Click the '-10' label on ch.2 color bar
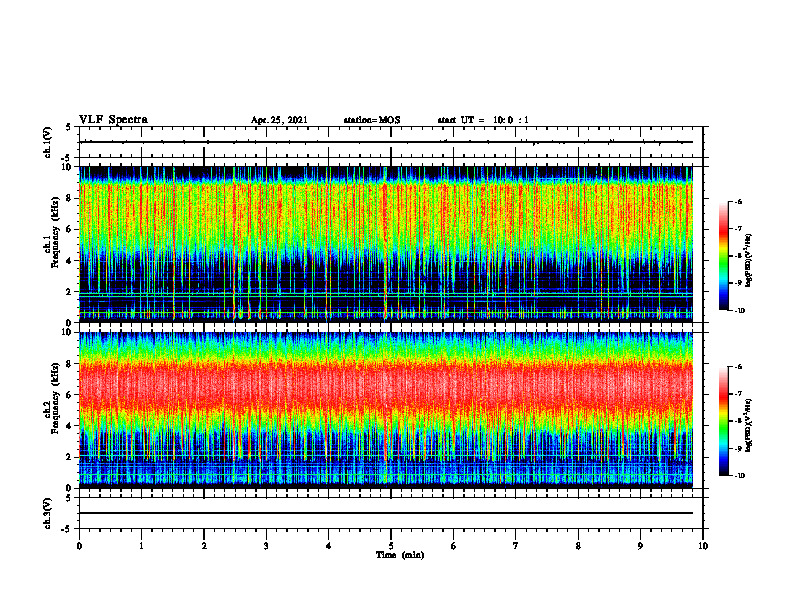The width and height of the screenshot is (792, 612). point(740,476)
